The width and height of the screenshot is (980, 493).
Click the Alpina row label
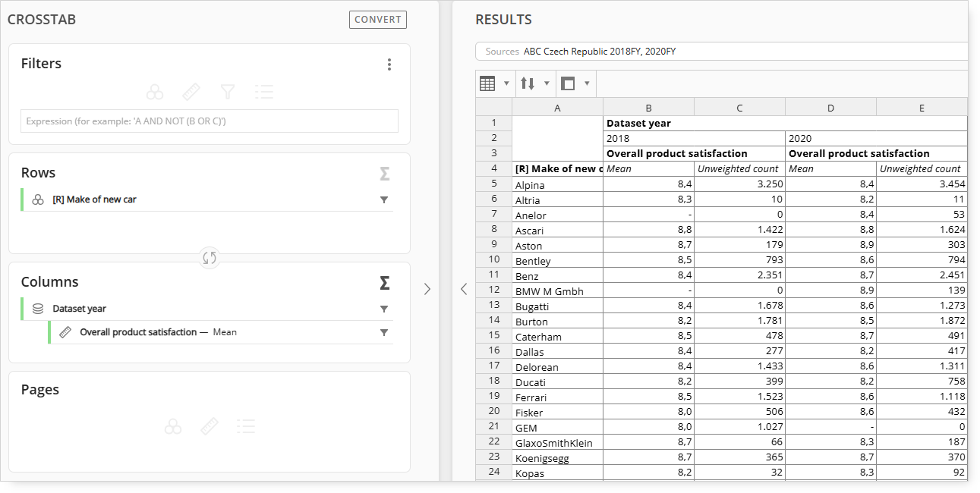[x=530, y=185]
